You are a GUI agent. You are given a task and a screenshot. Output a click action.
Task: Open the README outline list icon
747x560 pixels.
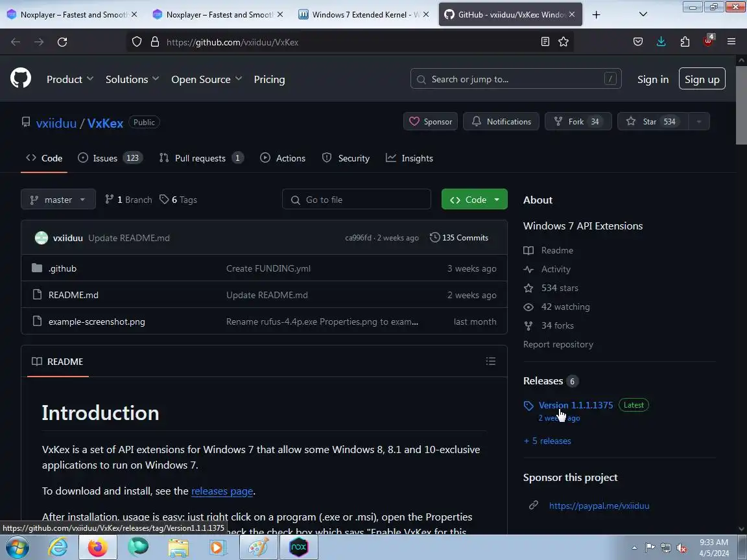491,361
